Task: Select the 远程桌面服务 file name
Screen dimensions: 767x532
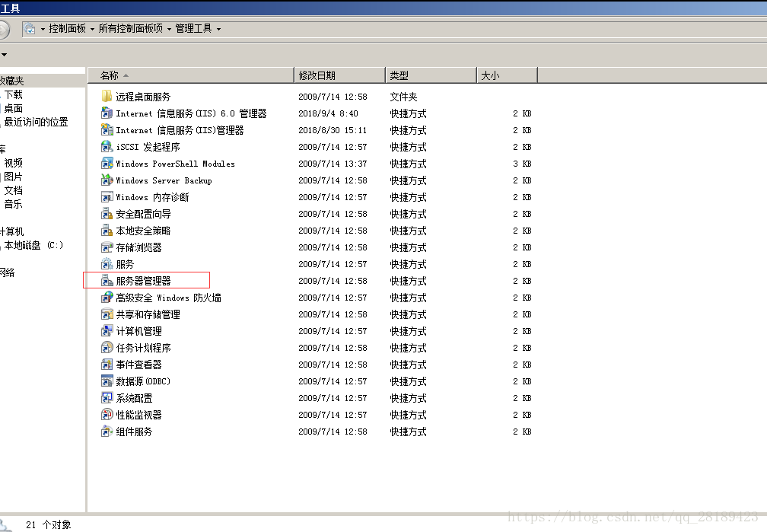Action: (143, 97)
